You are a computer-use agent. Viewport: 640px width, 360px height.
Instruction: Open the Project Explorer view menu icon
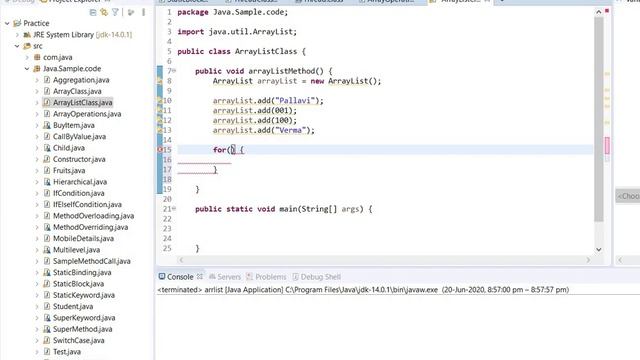[x=143, y=13]
